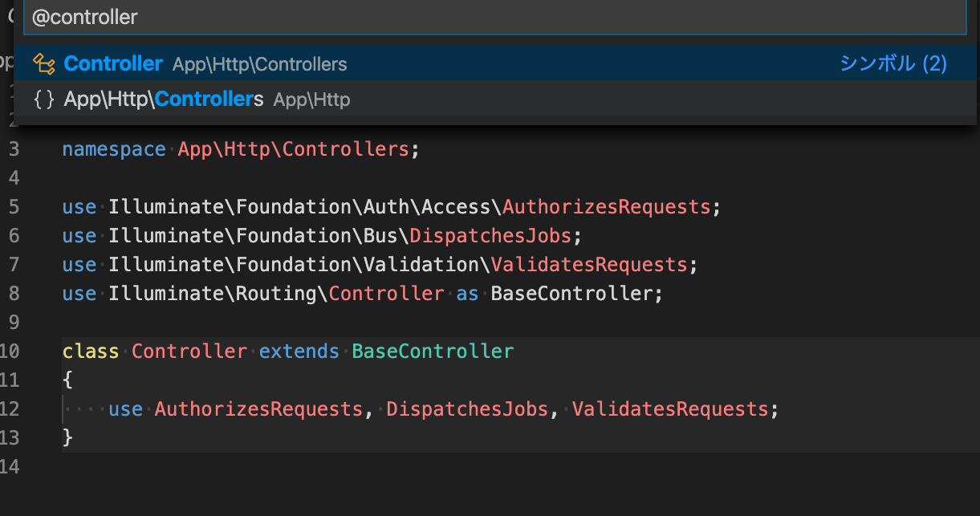
Task: Click the class keyword on line 10
Action: click(90, 351)
